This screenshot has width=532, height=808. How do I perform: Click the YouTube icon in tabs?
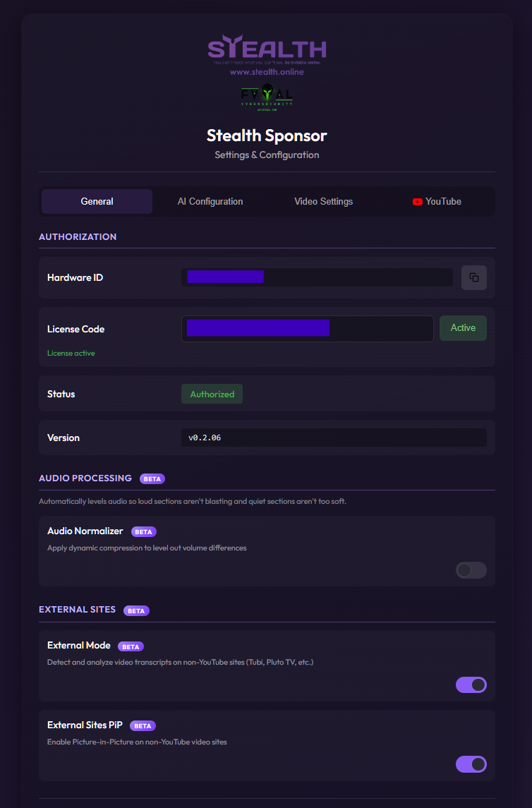click(418, 202)
